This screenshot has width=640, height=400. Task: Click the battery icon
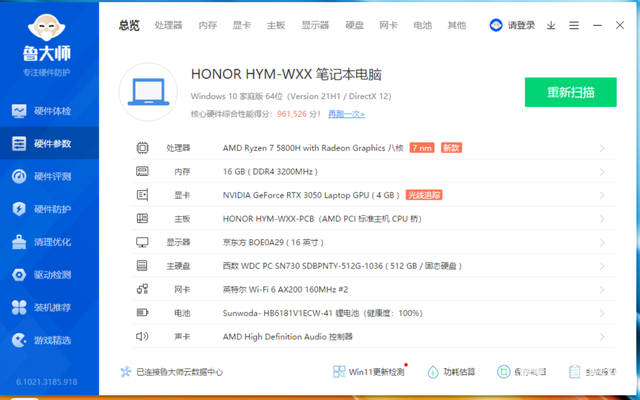pyautogui.click(x=142, y=313)
